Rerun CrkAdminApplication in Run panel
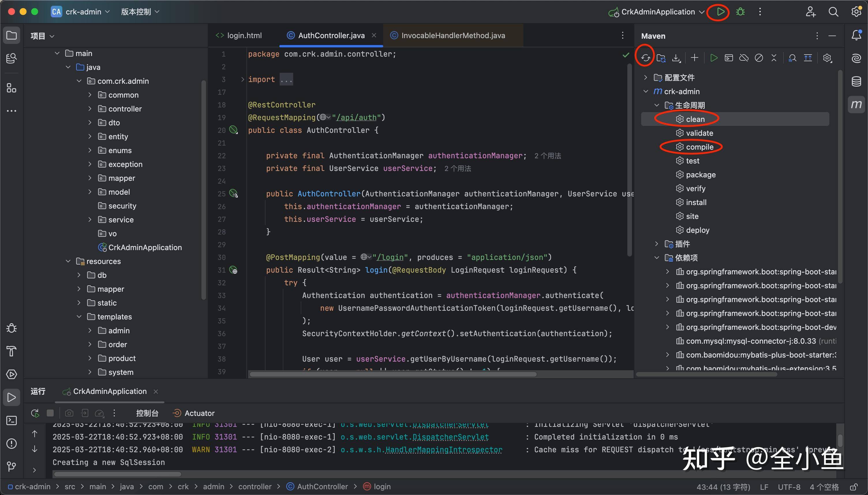Screen dimensions: 868x495 (x=35, y=413)
